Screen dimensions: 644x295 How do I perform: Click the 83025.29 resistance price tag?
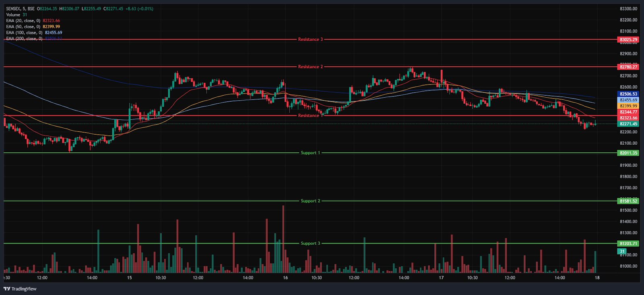pyautogui.click(x=628, y=40)
